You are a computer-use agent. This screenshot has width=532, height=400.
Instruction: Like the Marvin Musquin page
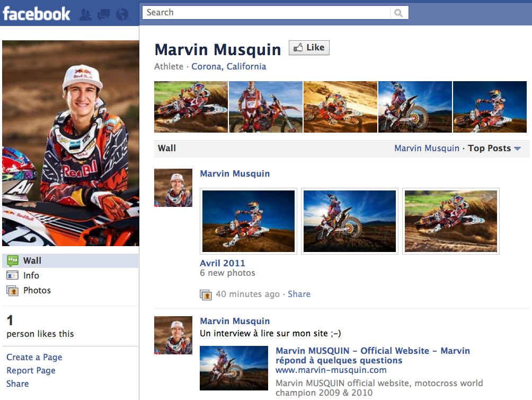pos(309,48)
